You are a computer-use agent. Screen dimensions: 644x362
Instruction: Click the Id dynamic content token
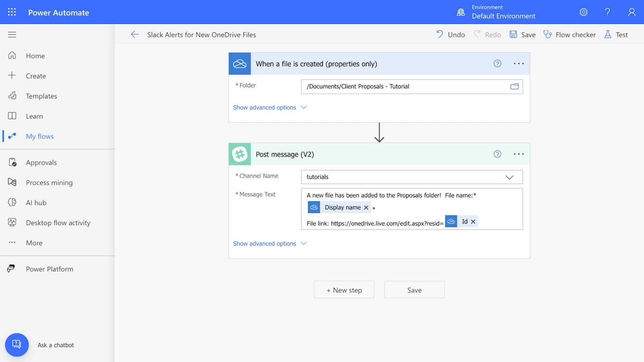coord(461,222)
